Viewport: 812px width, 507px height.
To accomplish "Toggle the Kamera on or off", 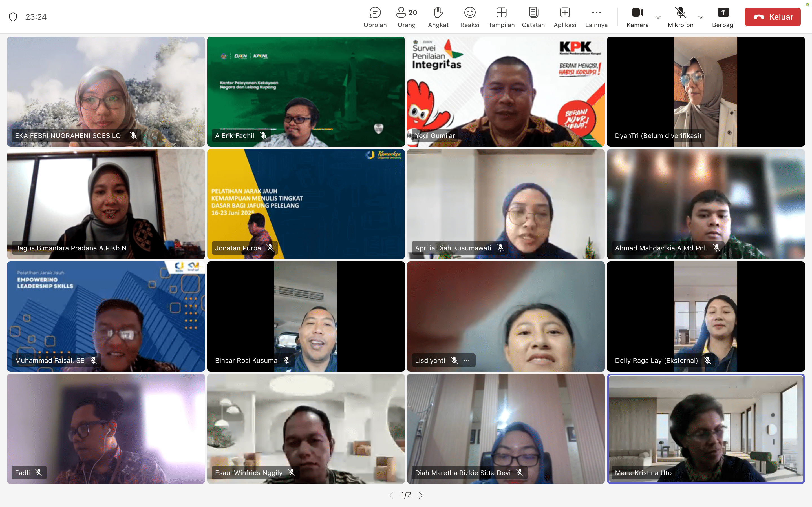I will [x=637, y=17].
